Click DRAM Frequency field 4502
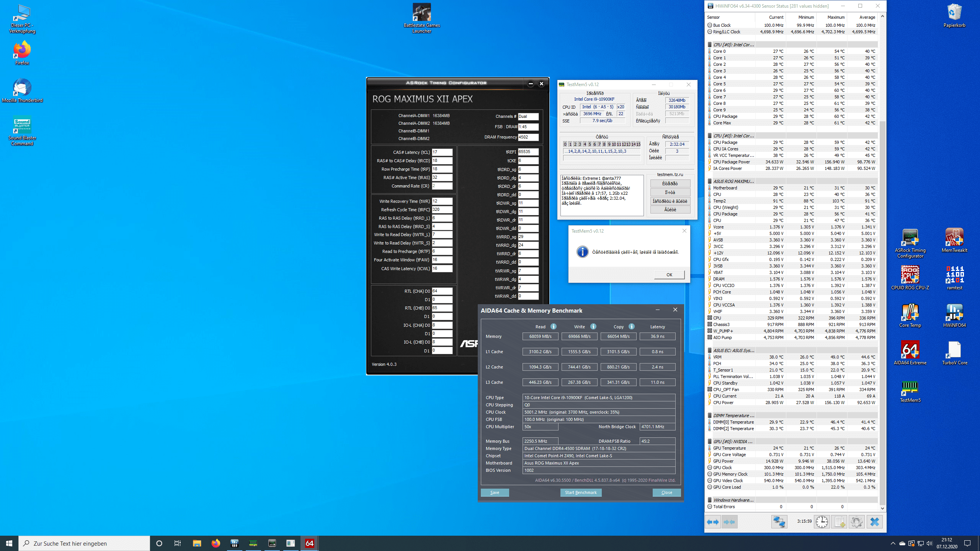Screen dimensions: 980x551 pos(528,137)
